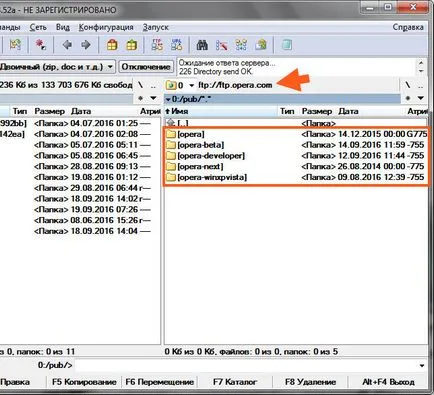Click the ftp://ftp.opera.com address text
Screen dimensions: 434x395
click(235, 85)
